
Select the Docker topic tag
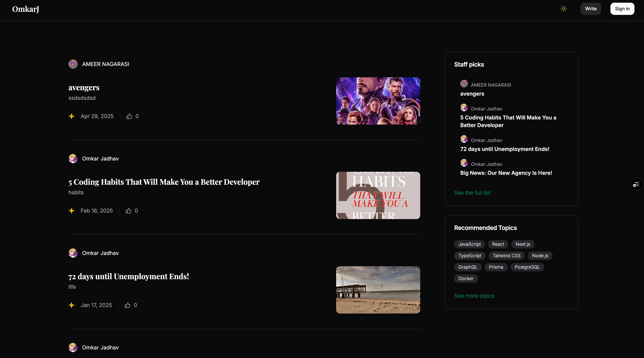[x=466, y=279]
